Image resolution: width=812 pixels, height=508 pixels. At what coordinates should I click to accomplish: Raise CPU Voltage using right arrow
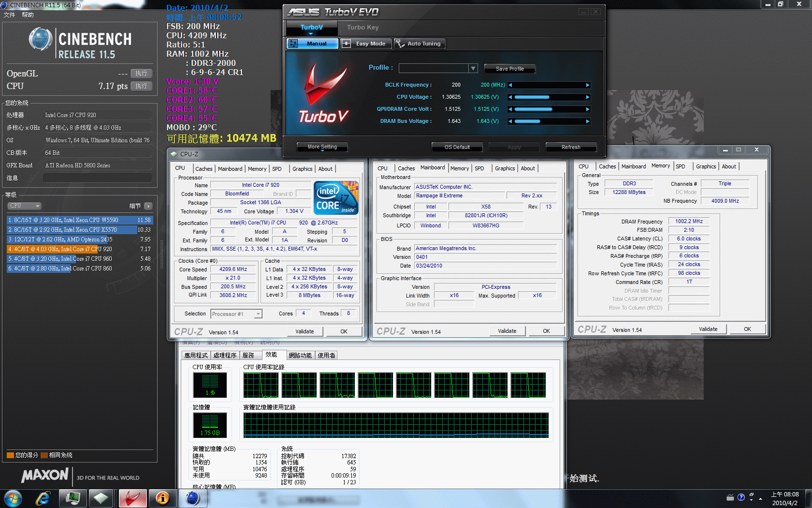tap(588, 97)
